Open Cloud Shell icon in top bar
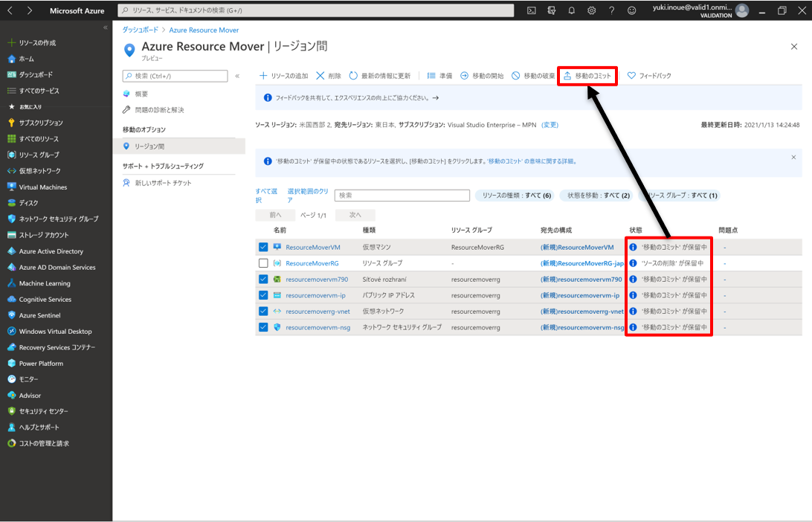The width and height of the screenshot is (812, 522). tap(532, 10)
